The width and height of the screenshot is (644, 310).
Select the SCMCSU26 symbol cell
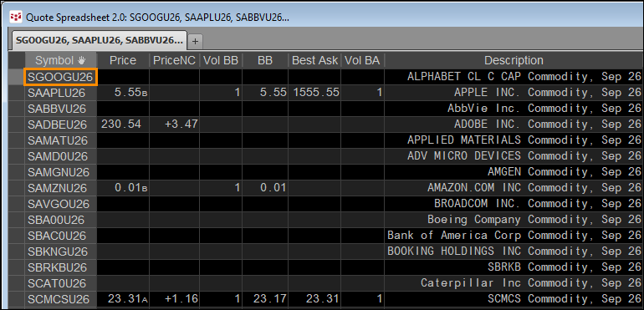(x=60, y=299)
